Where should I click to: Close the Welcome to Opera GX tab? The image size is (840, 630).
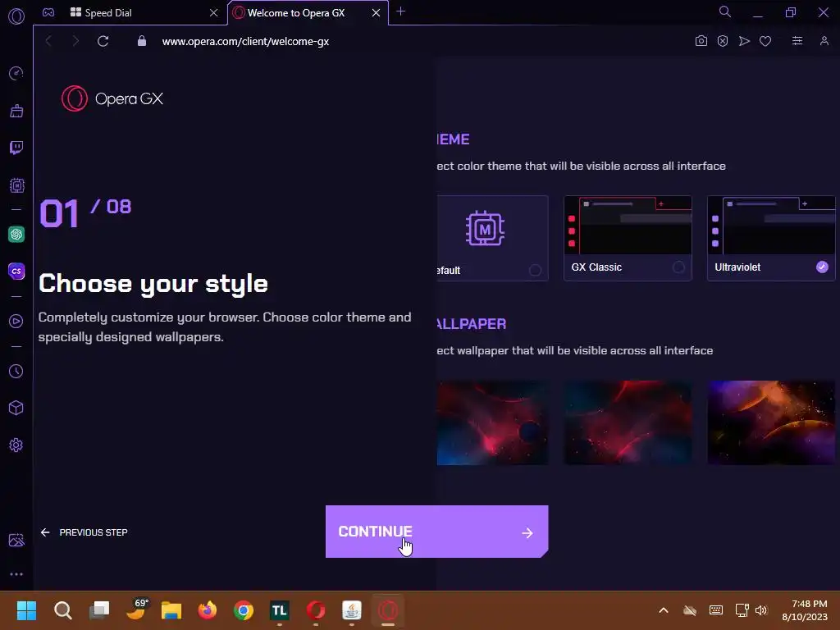click(376, 12)
